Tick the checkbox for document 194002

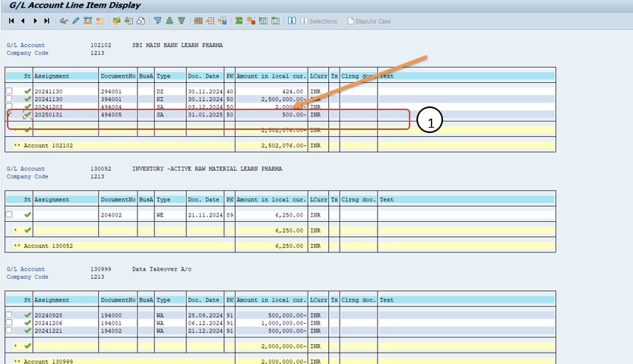pyautogui.click(x=9, y=331)
